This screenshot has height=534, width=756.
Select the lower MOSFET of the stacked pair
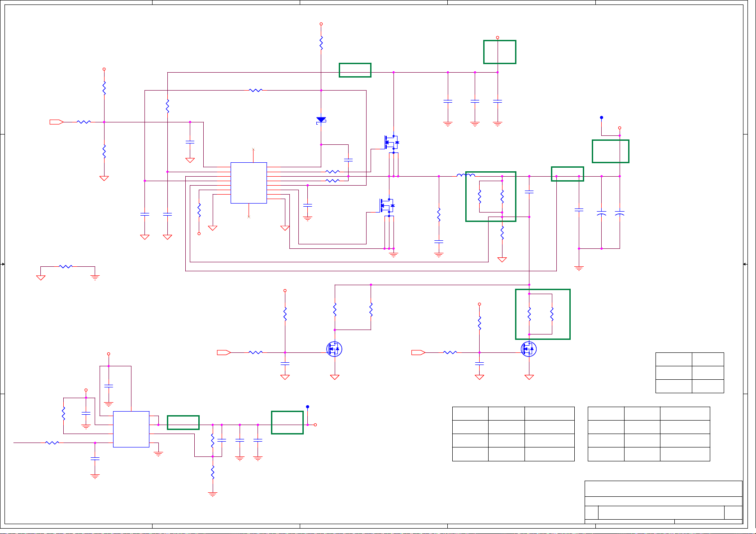(387, 206)
